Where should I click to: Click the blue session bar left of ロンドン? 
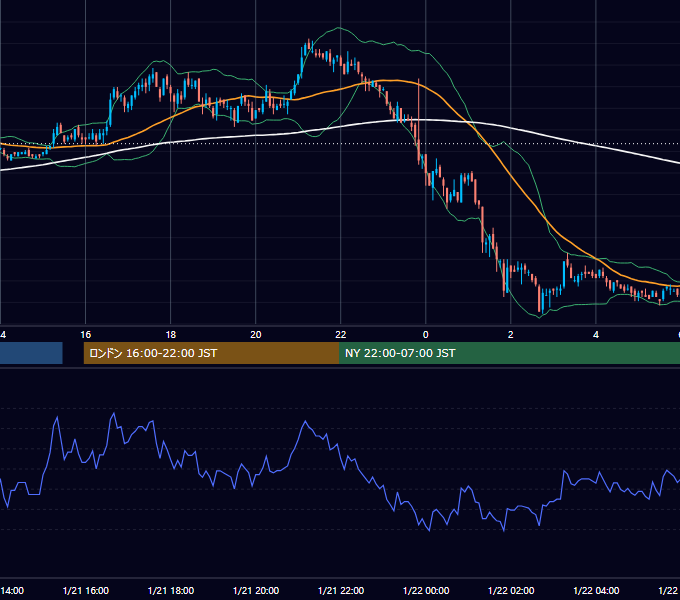tap(31, 353)
